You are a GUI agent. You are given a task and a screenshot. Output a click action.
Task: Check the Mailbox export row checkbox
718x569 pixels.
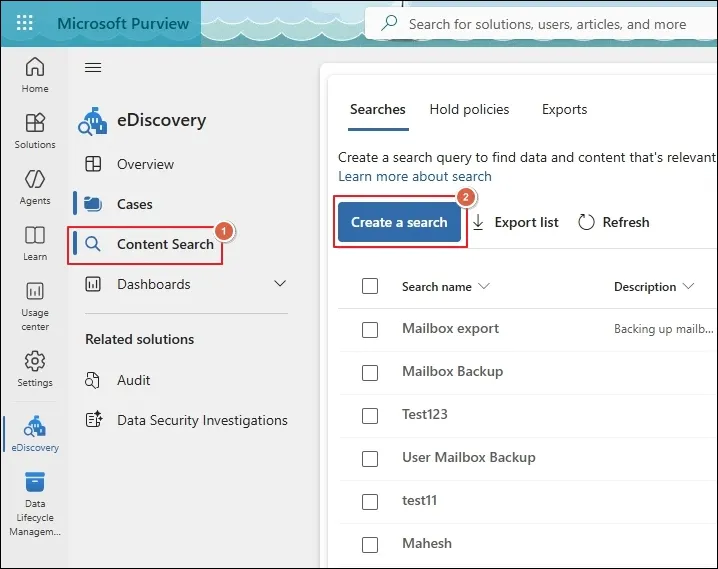click(x=370, y=330)
